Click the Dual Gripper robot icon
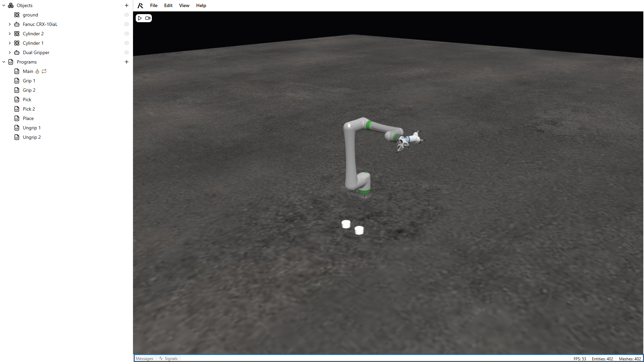Screen dimensions: 644x362 17,52
